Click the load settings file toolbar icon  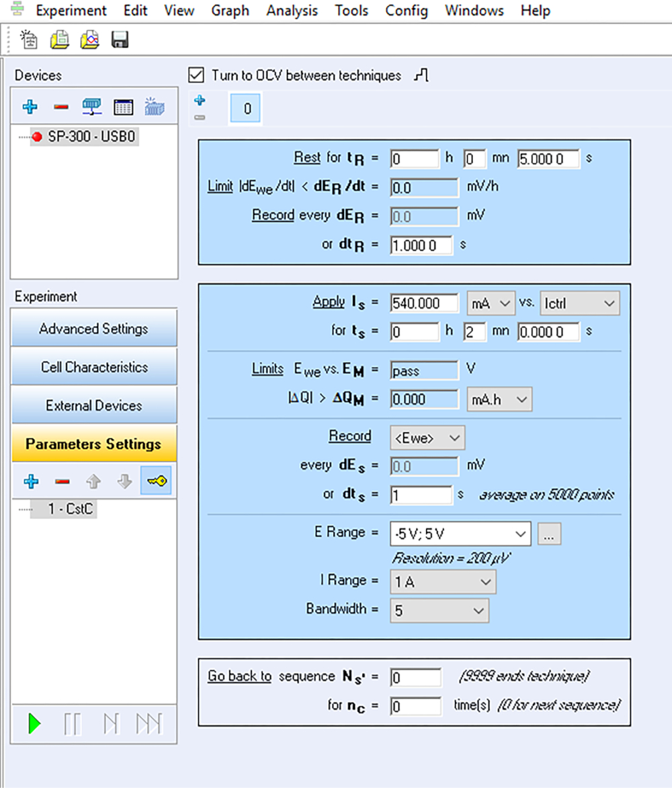[59, 40]
